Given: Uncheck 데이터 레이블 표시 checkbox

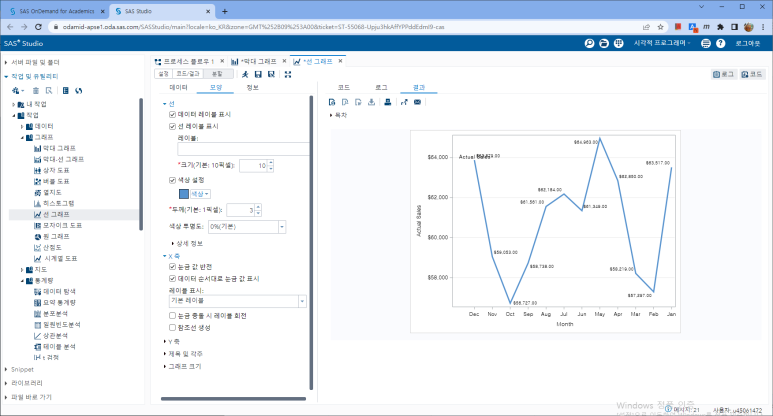Looking at the screenshot, I should (173, 114).
